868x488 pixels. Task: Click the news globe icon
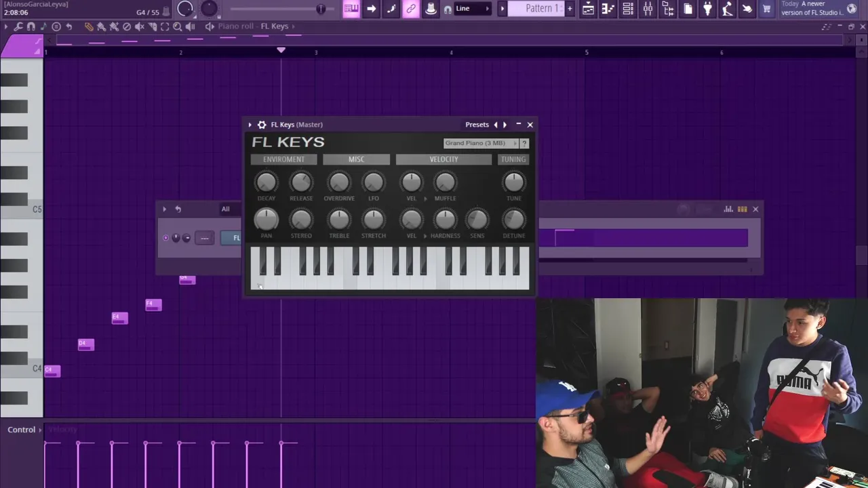pos(852,9)
